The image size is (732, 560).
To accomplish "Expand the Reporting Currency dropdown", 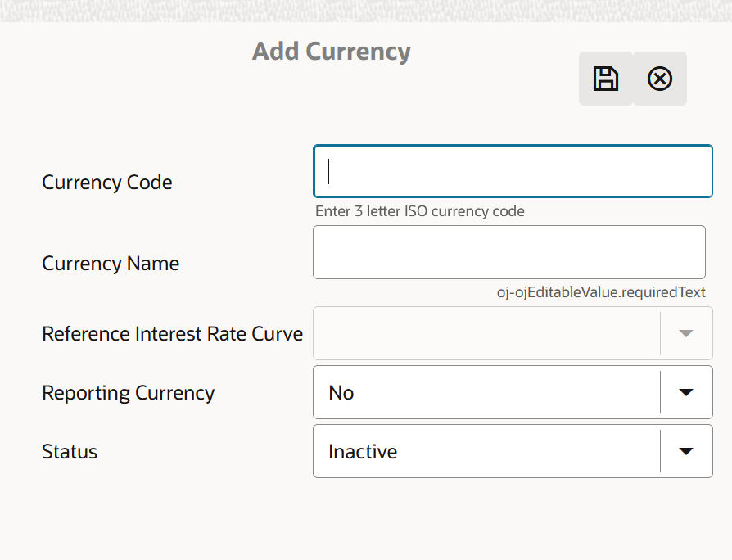I will 688,392.
